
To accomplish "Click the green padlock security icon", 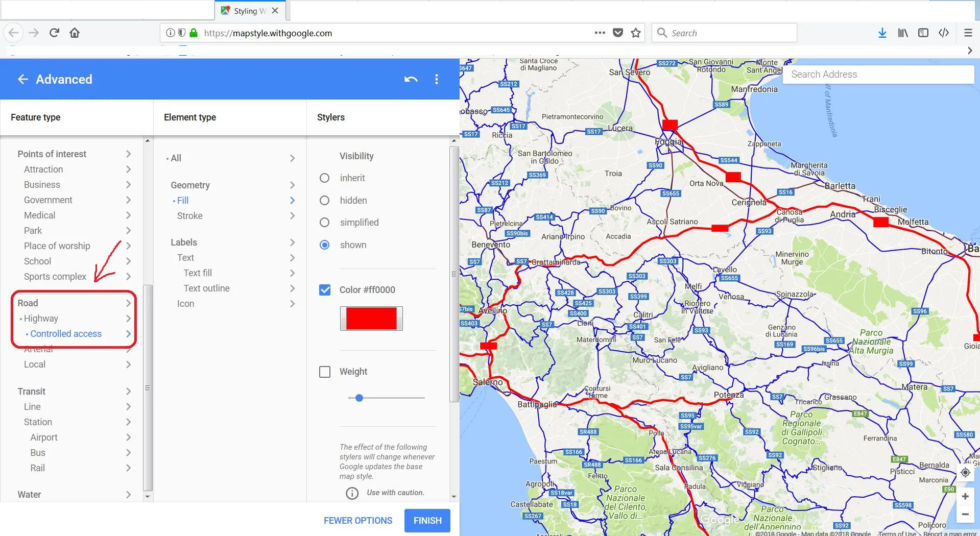I will (194, 33).
